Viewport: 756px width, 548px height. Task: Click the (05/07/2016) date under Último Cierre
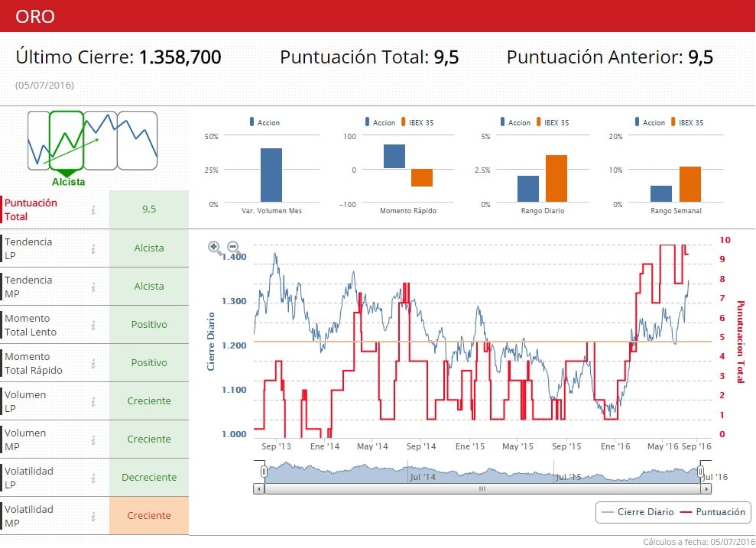tap(44, 86)
